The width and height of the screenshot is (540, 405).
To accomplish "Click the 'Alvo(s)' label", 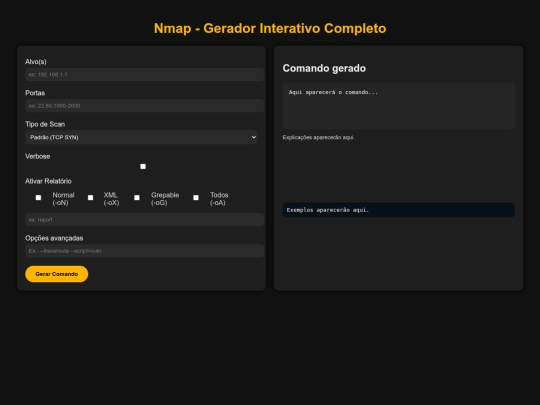I will click(x=35, y=62).
